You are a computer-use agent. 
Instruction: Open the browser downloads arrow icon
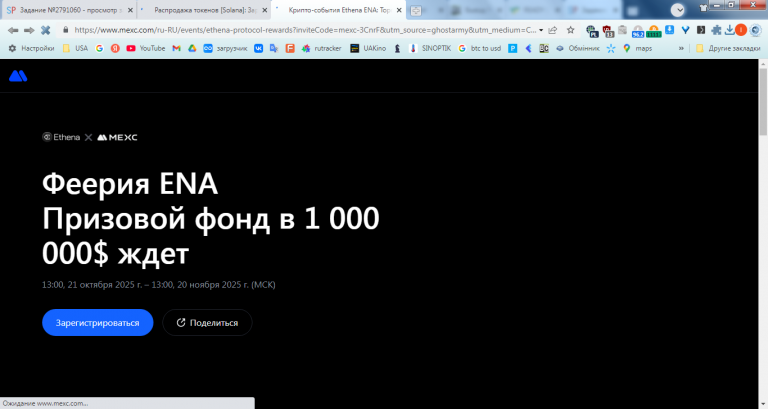pos(729,30)
